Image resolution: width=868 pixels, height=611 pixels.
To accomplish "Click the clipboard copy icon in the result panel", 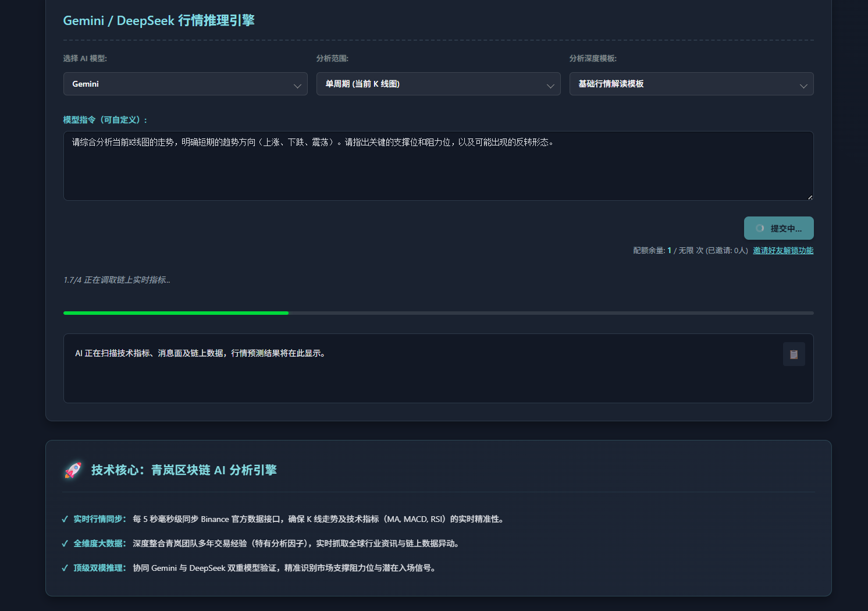I will click(794, 354).
